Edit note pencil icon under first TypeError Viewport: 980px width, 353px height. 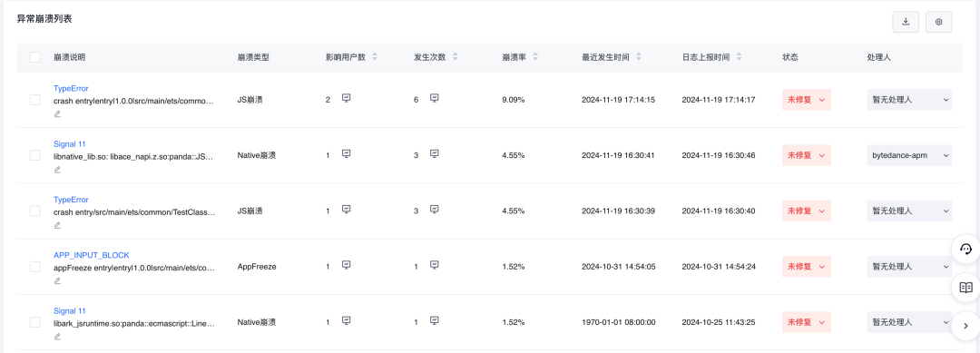pos(57,113)
